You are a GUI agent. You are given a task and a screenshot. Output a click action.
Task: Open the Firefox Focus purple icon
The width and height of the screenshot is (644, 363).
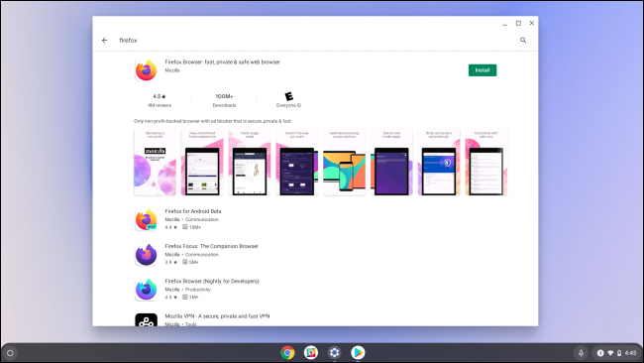(147, 255)
